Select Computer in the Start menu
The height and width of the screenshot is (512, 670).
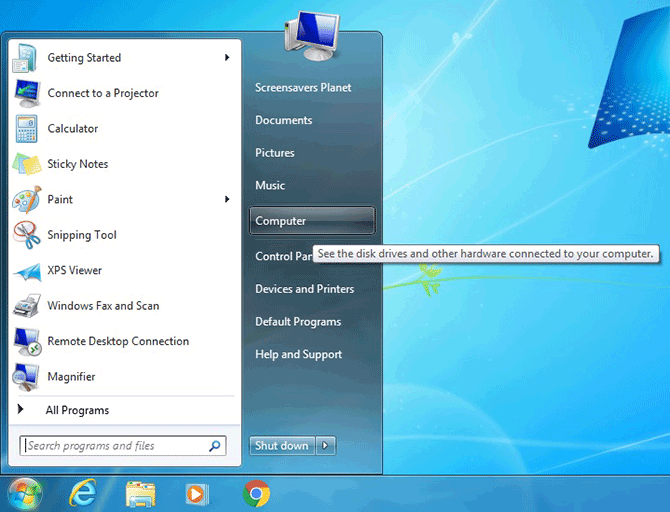312,221
